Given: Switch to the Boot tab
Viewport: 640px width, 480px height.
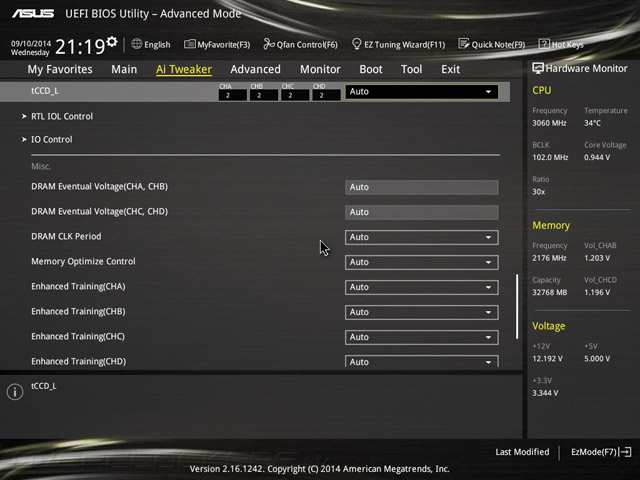Looking at the screenshot, I should coord(371,69).
